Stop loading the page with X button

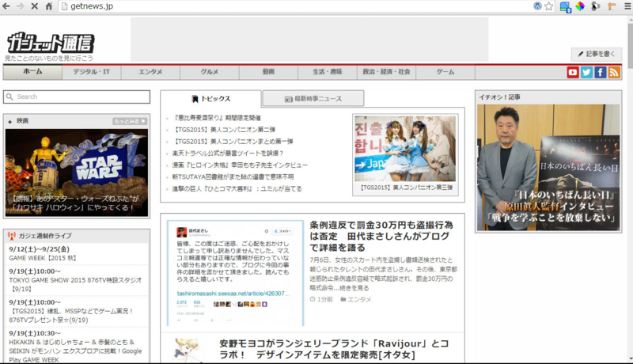pyautogui.click(x=35, y=6)
